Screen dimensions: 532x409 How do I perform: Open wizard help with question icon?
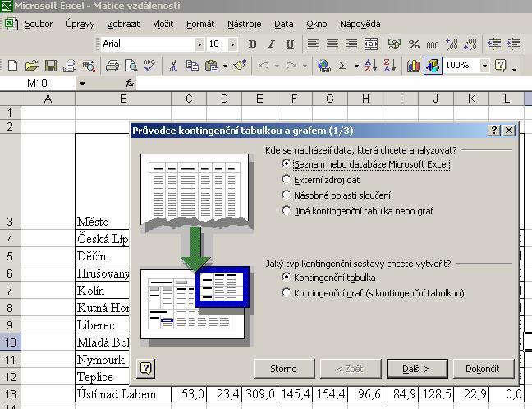[x=146, y=368]
